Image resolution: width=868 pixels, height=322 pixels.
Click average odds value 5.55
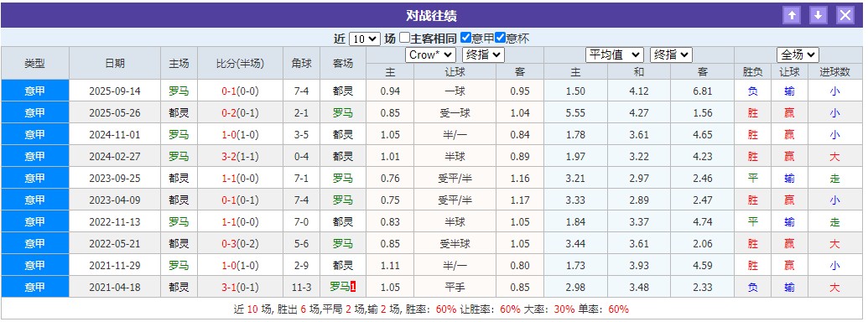[x=575, y=113]
